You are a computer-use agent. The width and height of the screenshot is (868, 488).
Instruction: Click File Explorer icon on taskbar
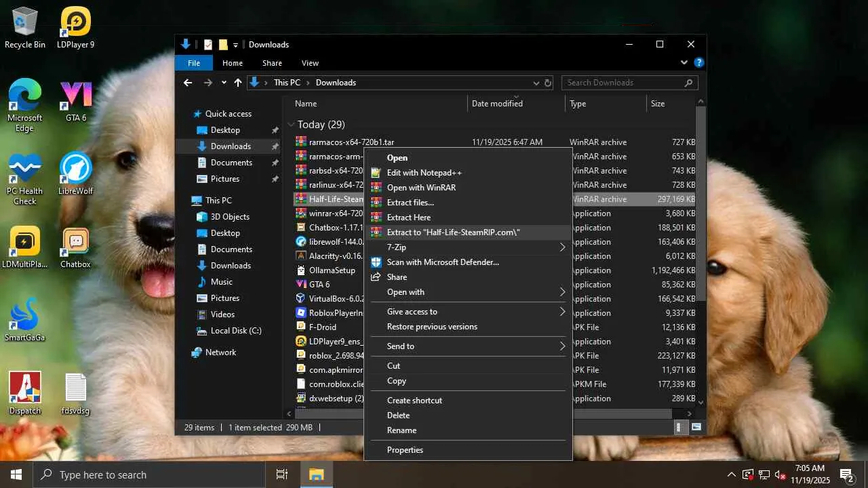pos(316,474)
